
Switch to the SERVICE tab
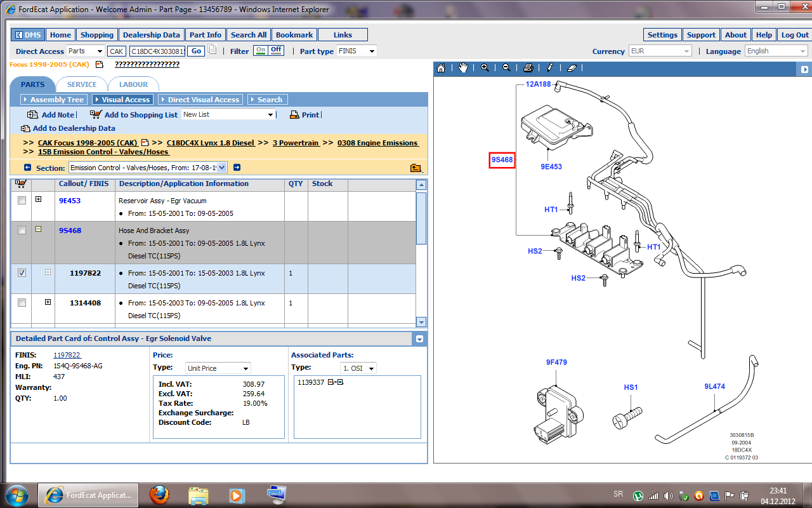(x=82, y=84)
